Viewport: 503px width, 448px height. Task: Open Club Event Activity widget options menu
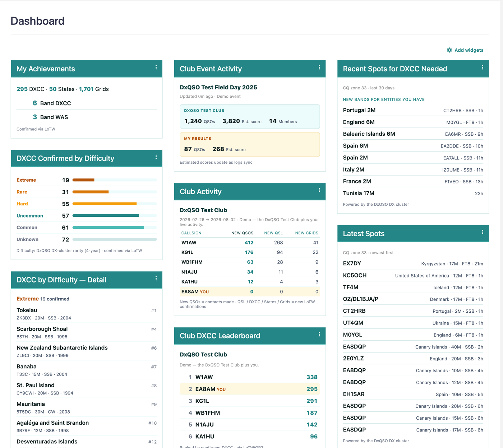point(319,67)
